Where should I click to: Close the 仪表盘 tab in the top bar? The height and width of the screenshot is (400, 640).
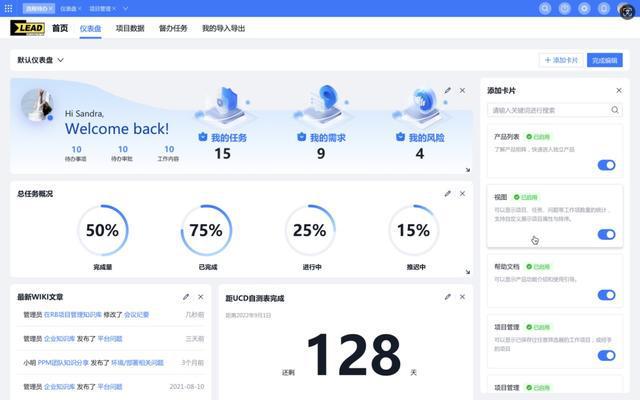[79, 9]
